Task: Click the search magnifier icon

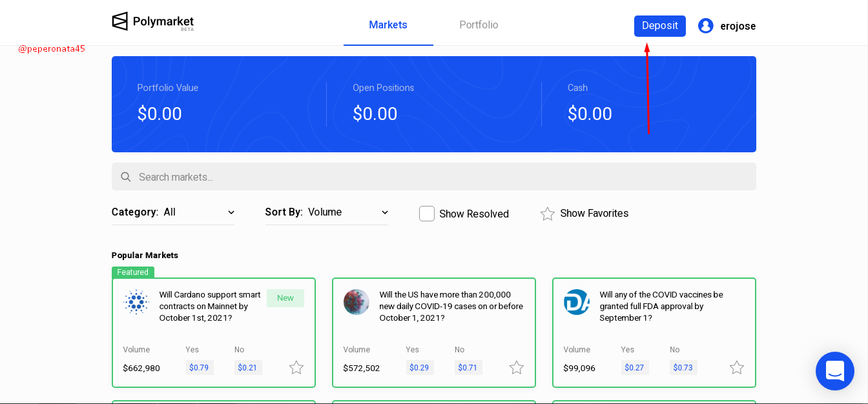Action: (126, 177)
